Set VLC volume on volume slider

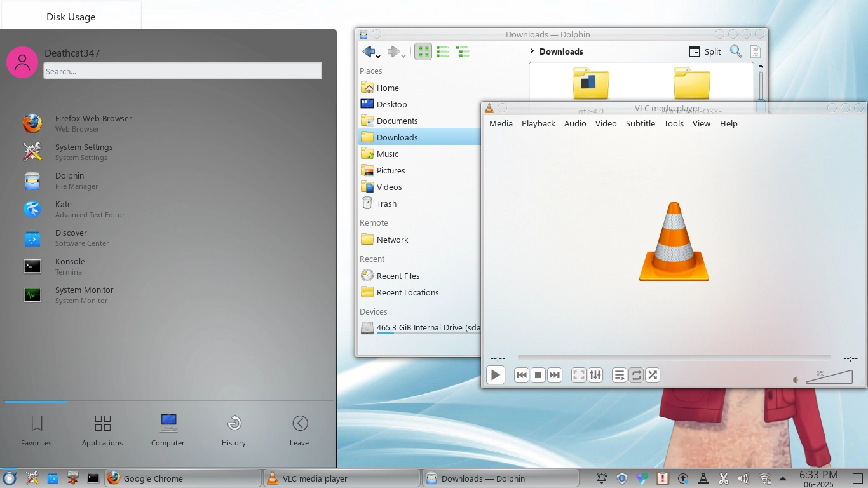829,377
